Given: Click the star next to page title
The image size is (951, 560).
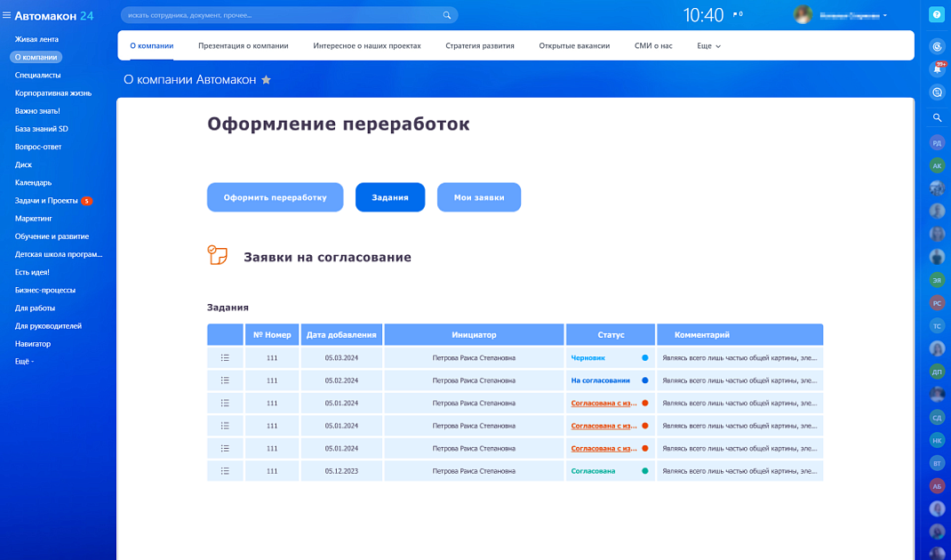Looking at the screenshot, I should pyautogui.click(x=266, y=80).
